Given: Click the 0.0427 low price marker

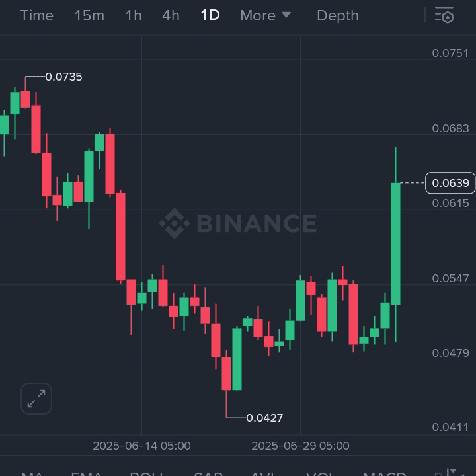Looking at the screenshot, I should point(264,418).
